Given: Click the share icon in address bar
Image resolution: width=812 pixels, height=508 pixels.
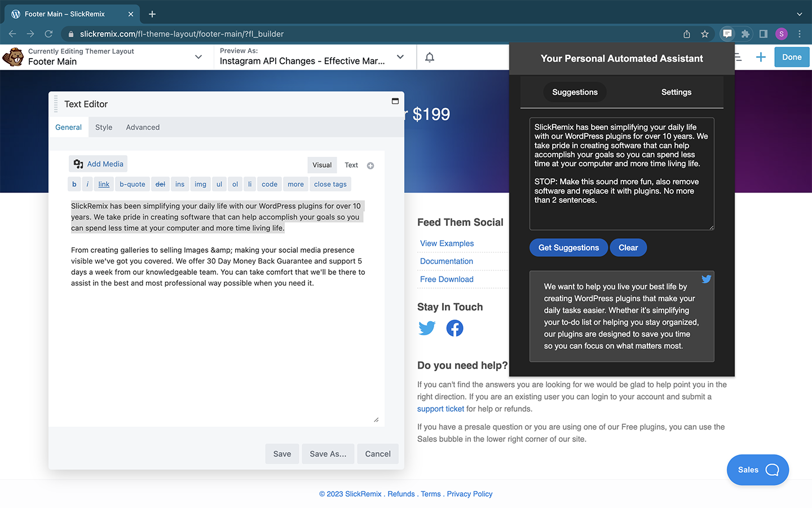Looking at the screenshot, I should pos(687,34).
